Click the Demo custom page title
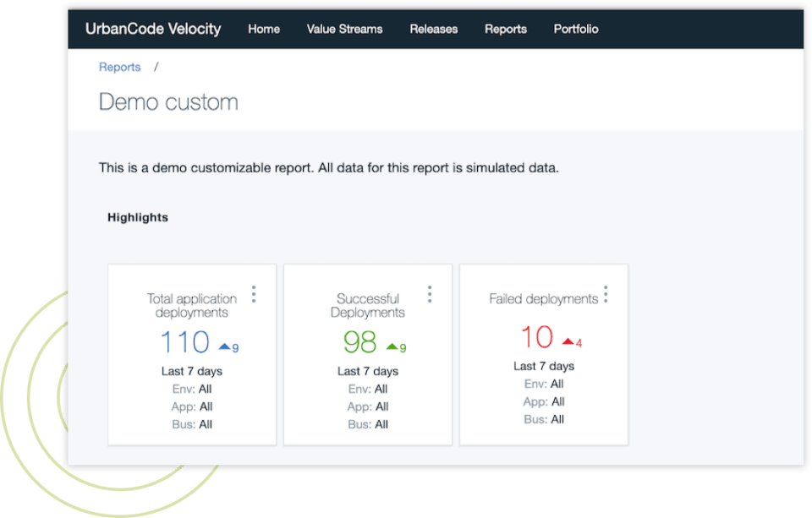 tap(168, 102)
